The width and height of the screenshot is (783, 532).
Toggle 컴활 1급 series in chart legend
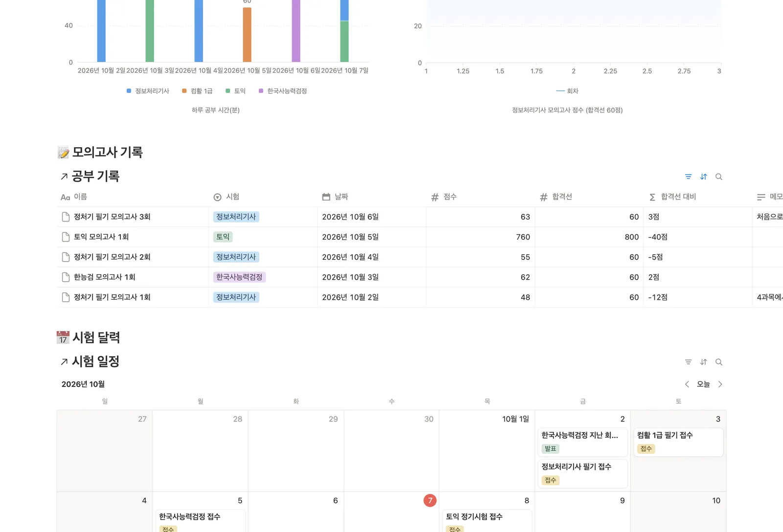click(x=197, y=91)
